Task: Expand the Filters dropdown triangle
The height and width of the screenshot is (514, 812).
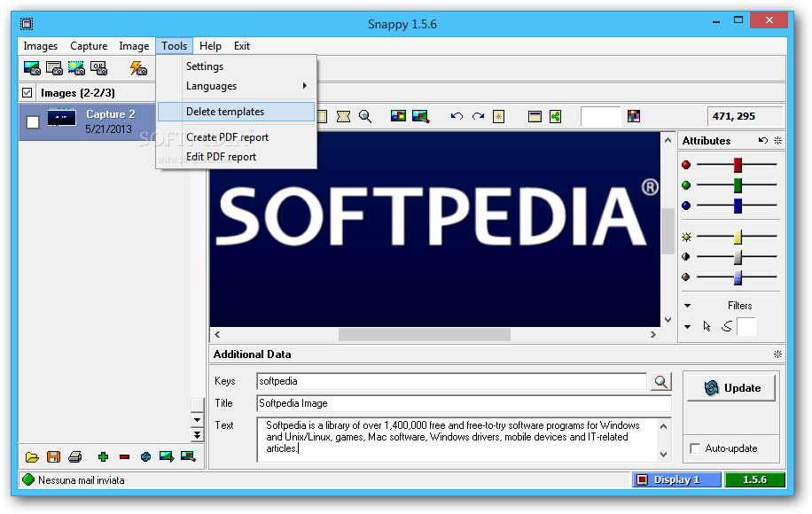Action: [x=687, y=306]
